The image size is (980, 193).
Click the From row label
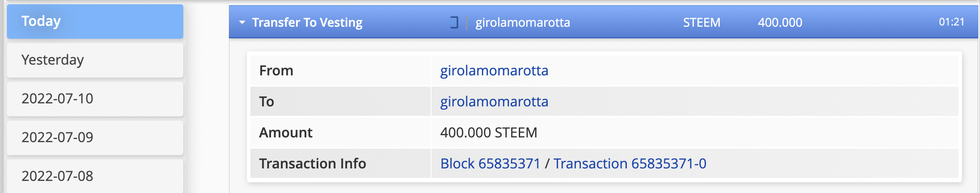tap(276, 71)
